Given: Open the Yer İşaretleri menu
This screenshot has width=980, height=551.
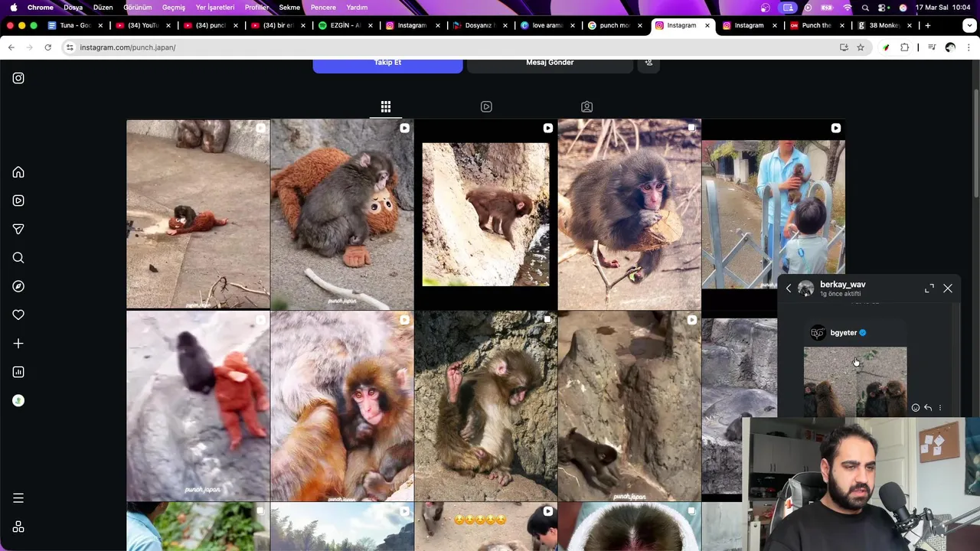Looking at the screenshot, I should point(215,7).
